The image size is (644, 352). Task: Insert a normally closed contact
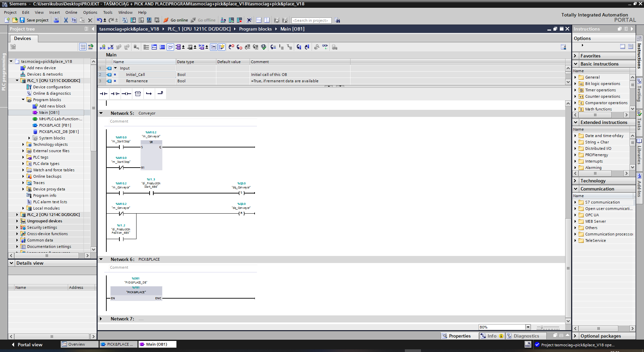tap(115, 94)
